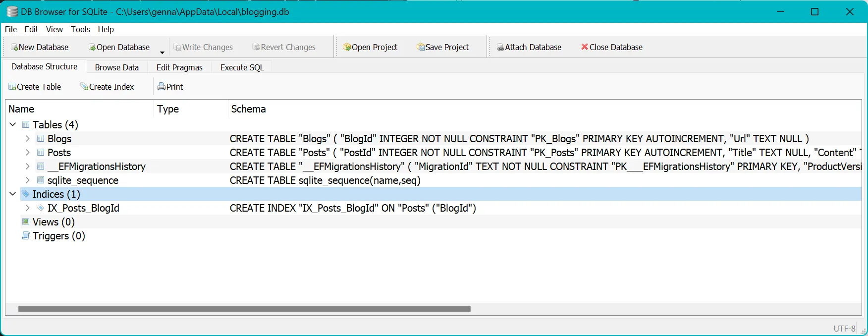Click the Revert Changes toolbar button
The height and width of the screenshot is (336, 868).
(284, 47)
